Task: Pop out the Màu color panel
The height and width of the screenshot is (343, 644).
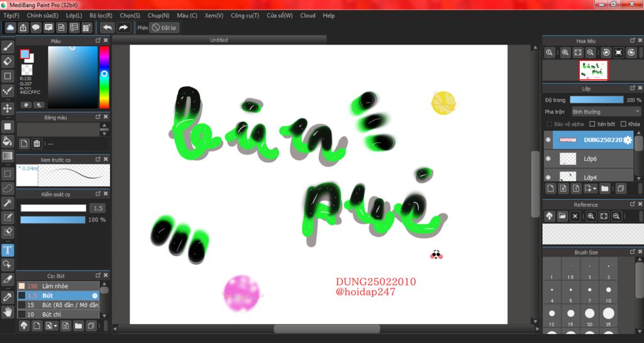Action: click(98, 40)
